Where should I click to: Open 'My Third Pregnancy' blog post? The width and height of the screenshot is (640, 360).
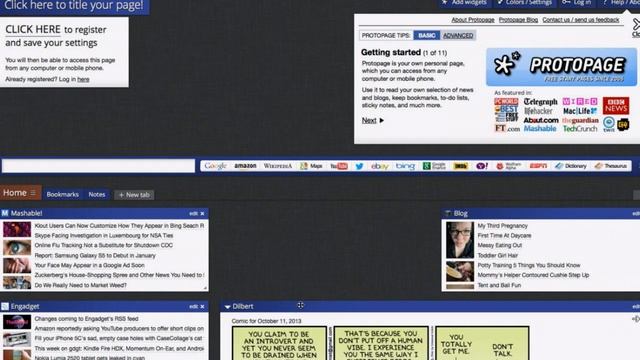[x=502, y=226]
